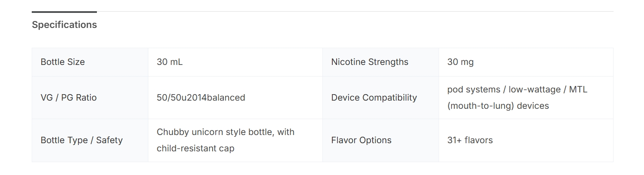Click the 30 mg nicotine value
The image size is (644, 175).
click(460, 62)
